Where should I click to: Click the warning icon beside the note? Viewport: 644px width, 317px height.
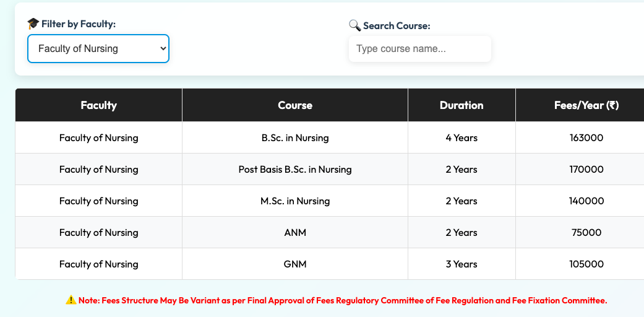(71, 300)
